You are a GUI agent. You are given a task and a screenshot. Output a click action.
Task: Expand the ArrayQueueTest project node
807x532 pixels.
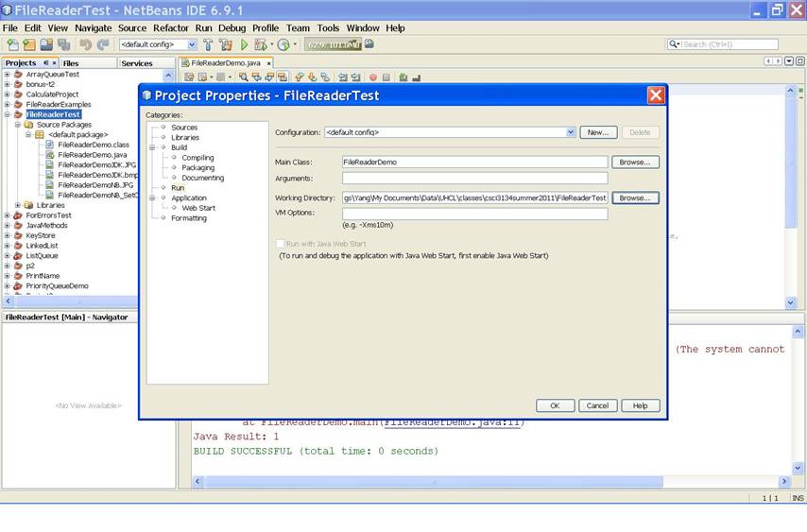tap(8, 74)
